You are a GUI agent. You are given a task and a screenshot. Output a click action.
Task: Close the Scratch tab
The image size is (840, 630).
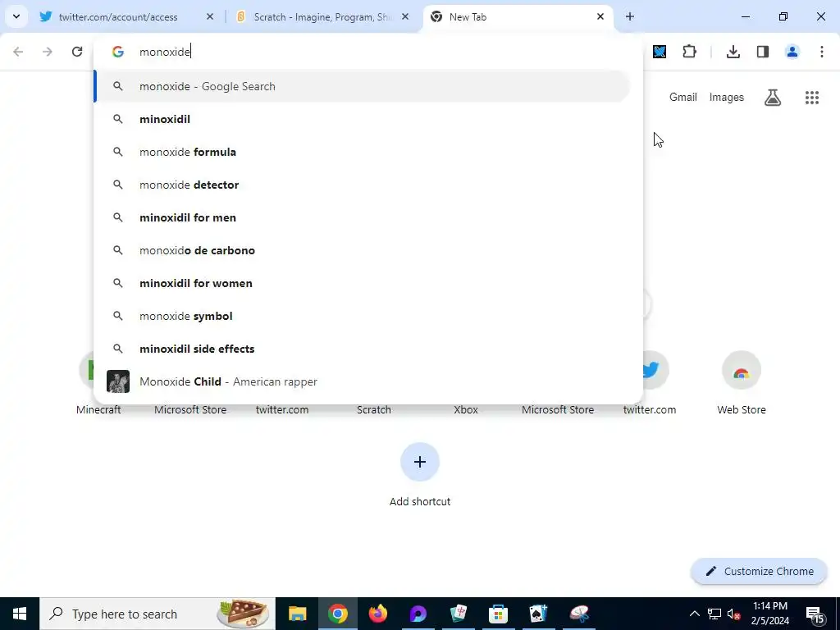tap(405, 16)
